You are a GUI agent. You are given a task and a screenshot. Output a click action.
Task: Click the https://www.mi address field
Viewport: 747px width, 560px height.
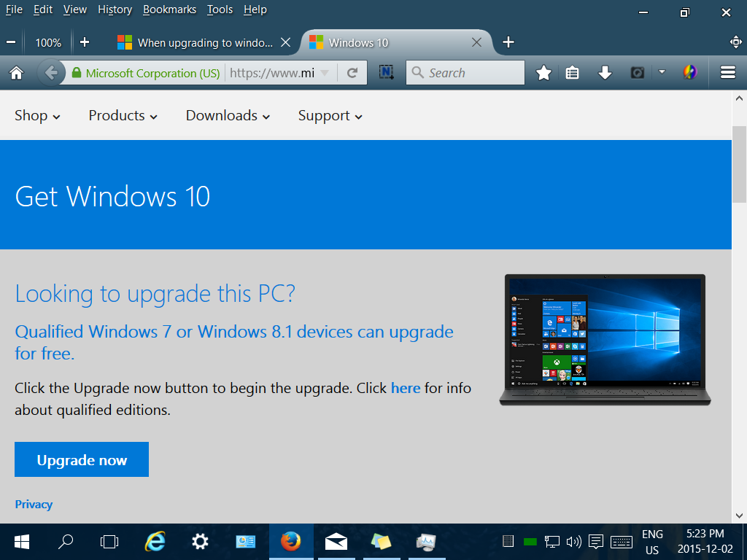tap(272, 73)
